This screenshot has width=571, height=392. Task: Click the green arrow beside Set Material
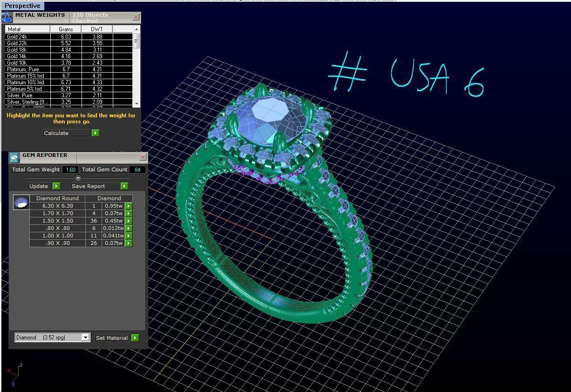[135, 338]
